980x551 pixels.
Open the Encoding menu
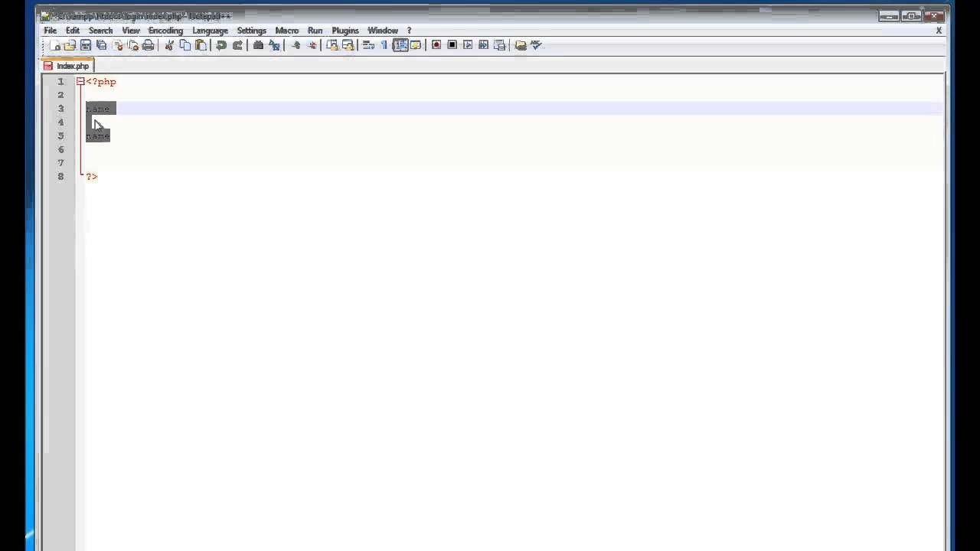[165, 31]
